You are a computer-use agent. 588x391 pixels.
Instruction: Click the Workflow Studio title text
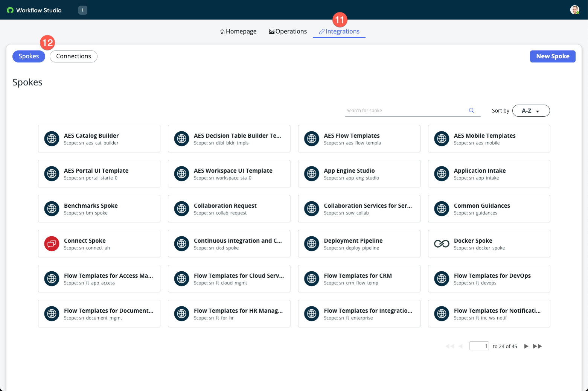pyautogui.click(x=39, y=10)
